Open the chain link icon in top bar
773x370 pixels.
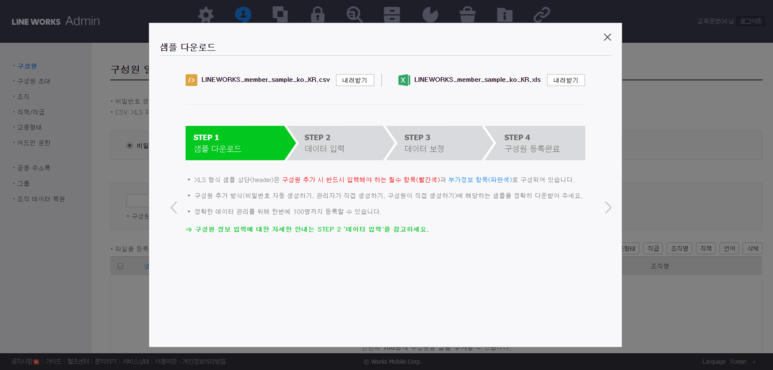pyautogui.click(x=541, y=14)
